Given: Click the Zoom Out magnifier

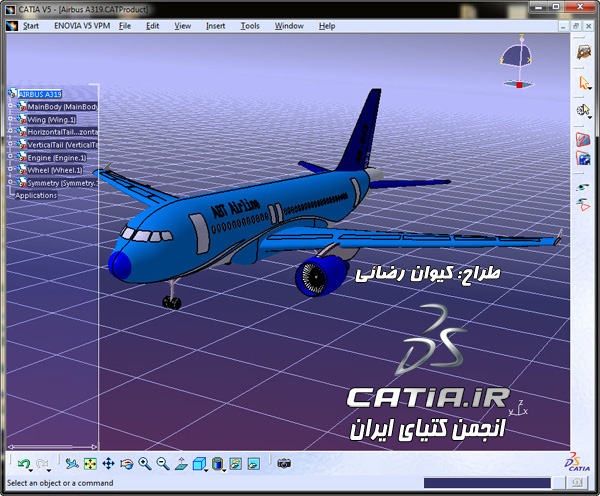Looking at the screenshot, I should [x=163, y=464].
